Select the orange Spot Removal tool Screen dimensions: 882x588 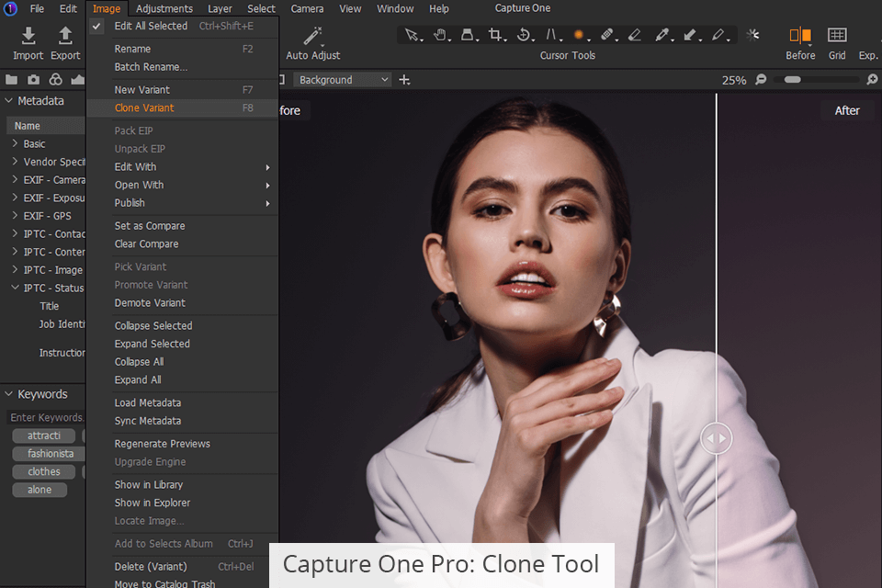coord(579,36)
